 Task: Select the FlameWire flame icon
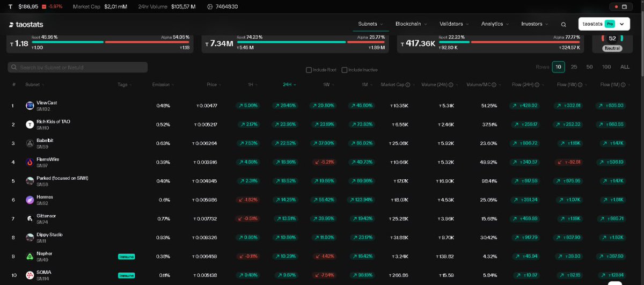tap(30, 162)
